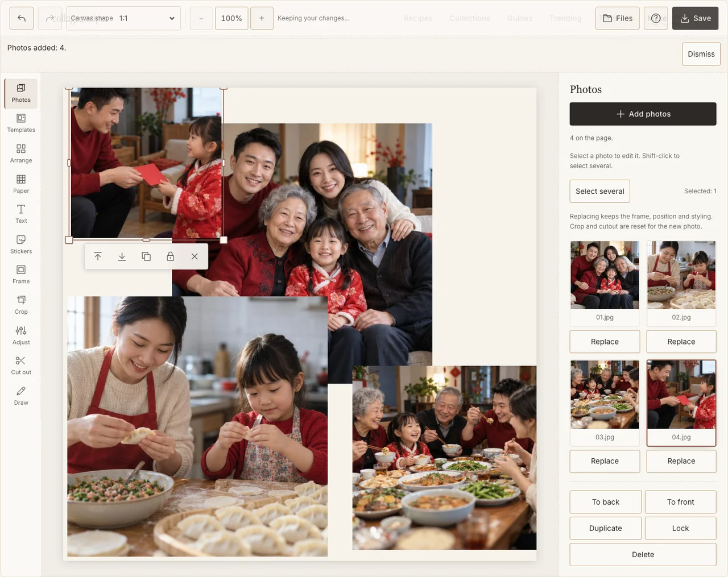Click the zoom out minus button
The height and width of the screenshot is (577, 728).
coord(201,18)
